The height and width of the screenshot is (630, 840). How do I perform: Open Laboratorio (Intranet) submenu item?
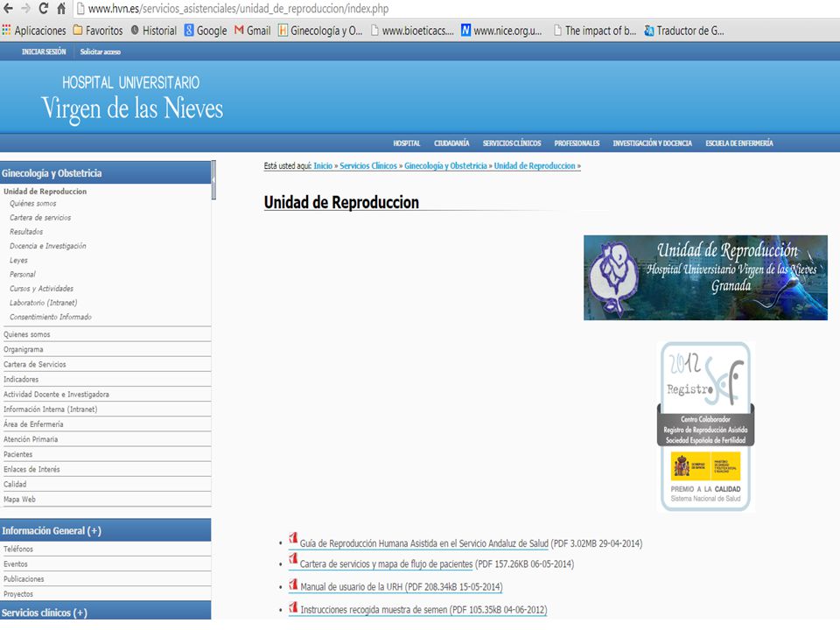coord(44,303)
